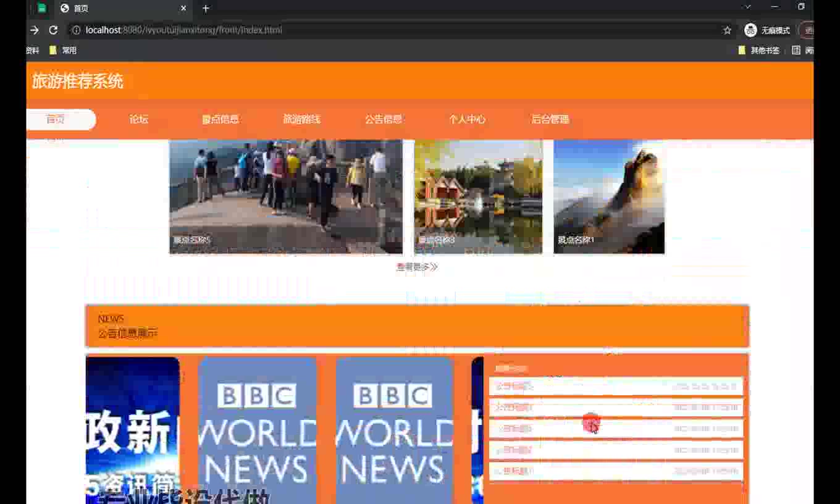The height and width of the screenshot is (504, 840).
Task: Open the 常用 bookmarks folder
Action: [63, 51]
